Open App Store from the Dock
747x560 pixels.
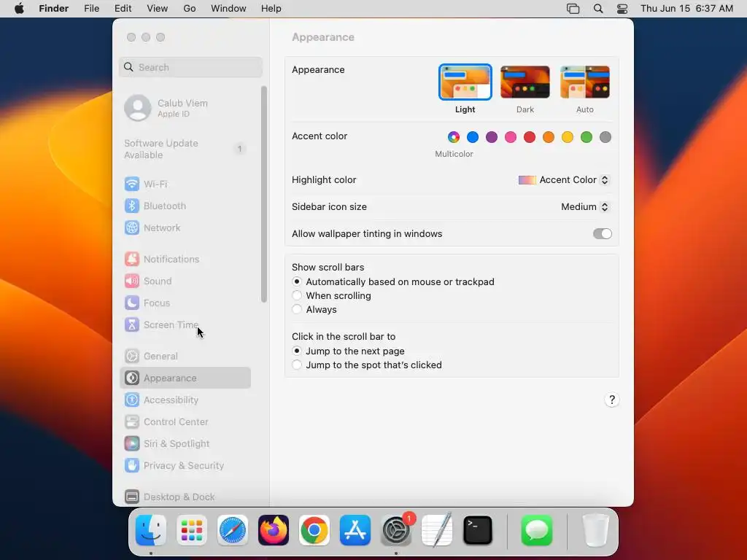pos(355,530)
